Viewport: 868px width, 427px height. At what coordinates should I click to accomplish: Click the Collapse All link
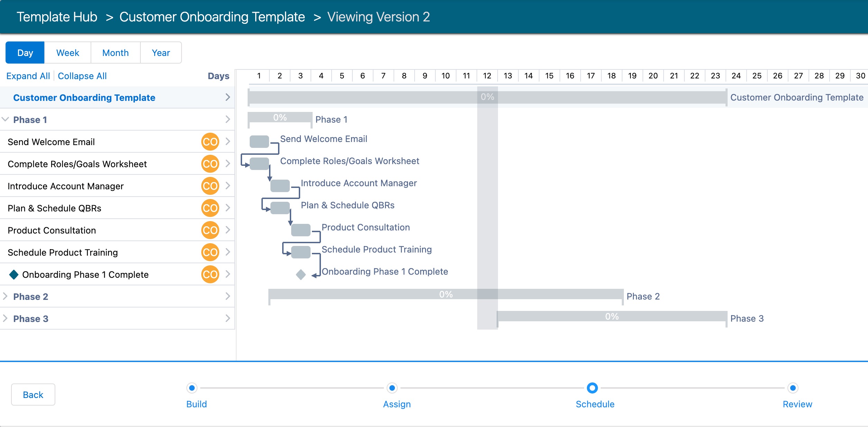82,76
